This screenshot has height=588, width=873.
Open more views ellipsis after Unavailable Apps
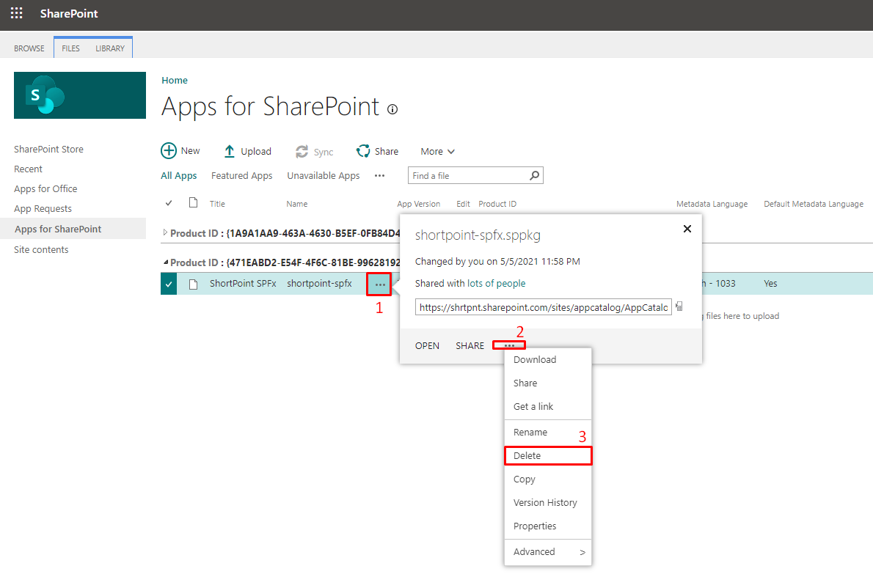[380, 175]
